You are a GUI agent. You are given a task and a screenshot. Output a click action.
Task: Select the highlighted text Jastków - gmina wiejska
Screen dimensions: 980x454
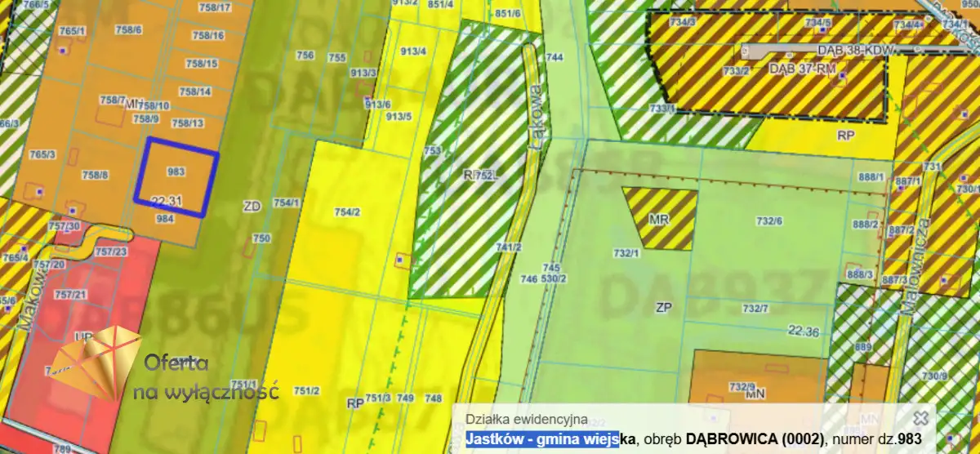(542, 439)
